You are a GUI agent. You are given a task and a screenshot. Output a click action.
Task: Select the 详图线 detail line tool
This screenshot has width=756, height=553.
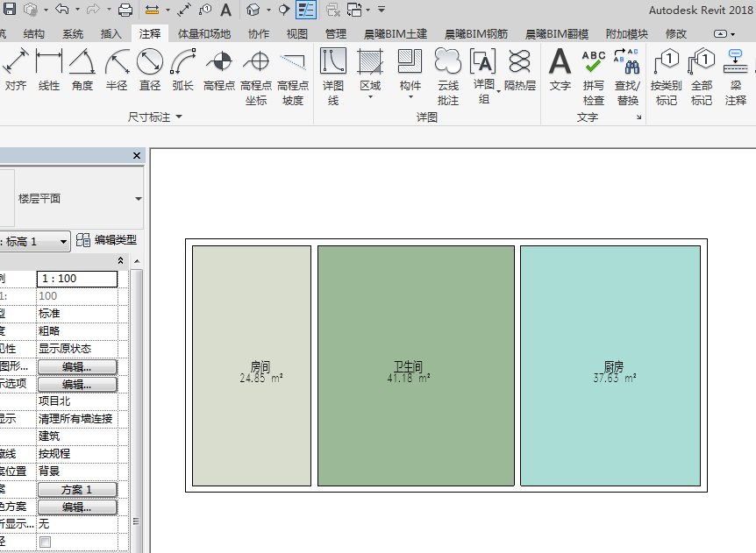(x=333, y=77)
